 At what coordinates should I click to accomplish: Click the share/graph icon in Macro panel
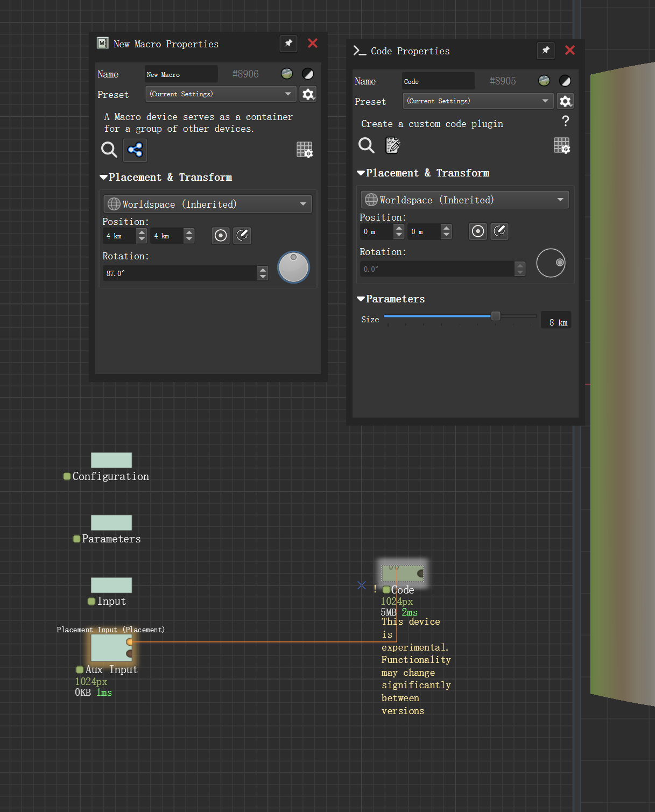click(x=135, y=150)
